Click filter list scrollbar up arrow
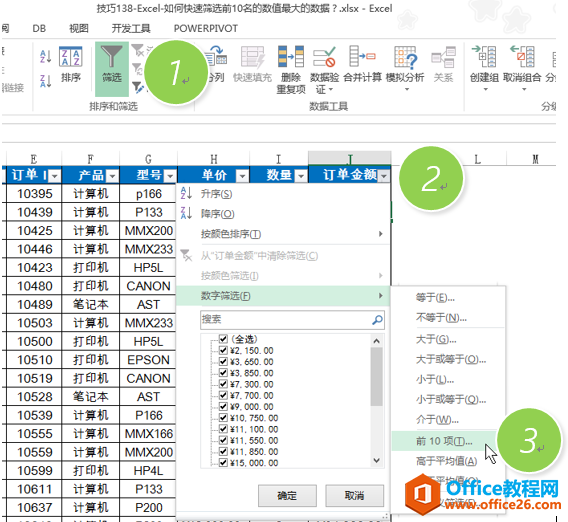 376,341
